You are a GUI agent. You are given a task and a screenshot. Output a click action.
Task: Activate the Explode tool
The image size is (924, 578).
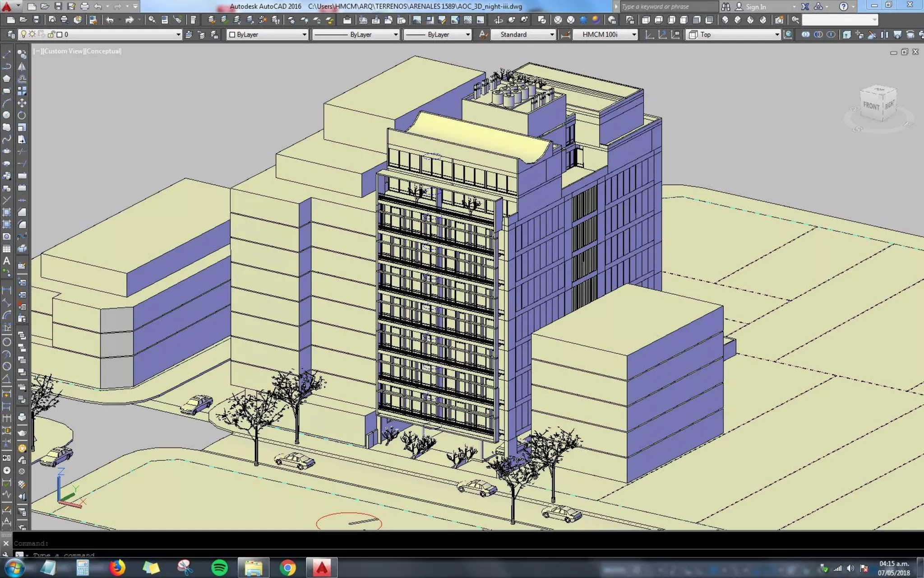(22, 249)
